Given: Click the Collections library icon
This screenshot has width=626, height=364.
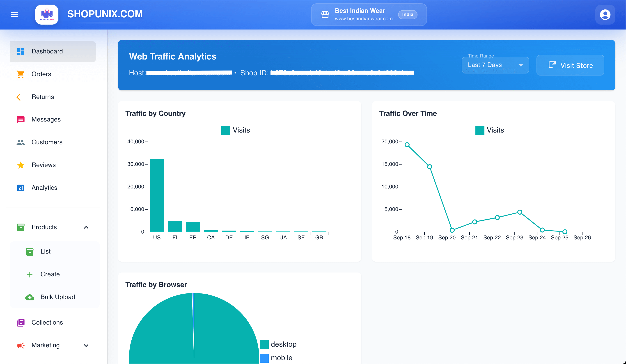Looking at the screenshot, I should coord(21,323).
